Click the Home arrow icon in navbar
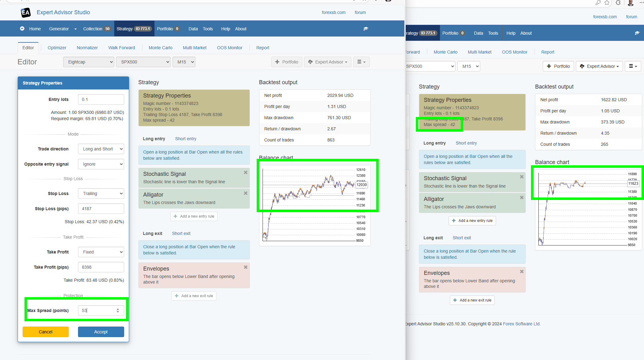Viewport: 644px width, 360px height. click(x=22, y=29)
